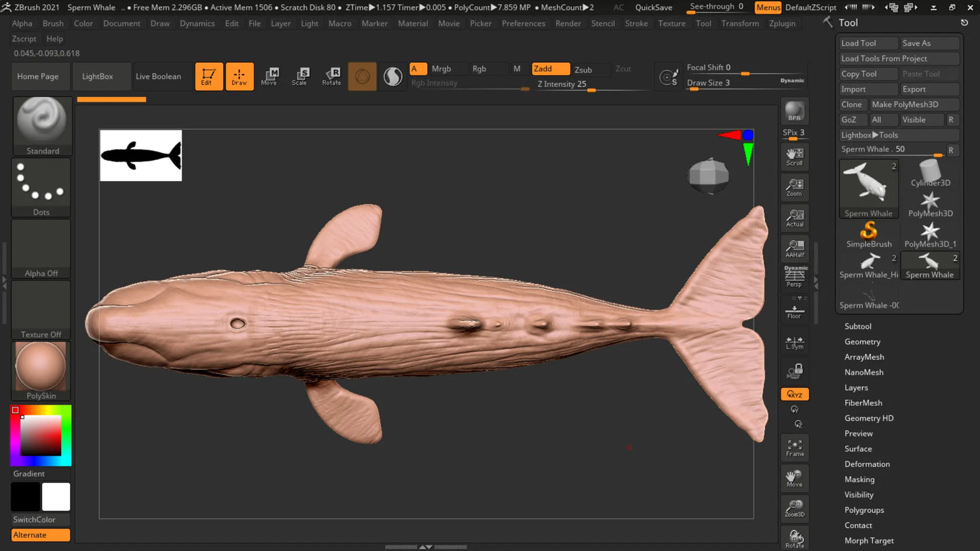The height and width of the screenshot is (551, 980).
Task: Select the Zoom canvas tool
Action: click(794, 188)
